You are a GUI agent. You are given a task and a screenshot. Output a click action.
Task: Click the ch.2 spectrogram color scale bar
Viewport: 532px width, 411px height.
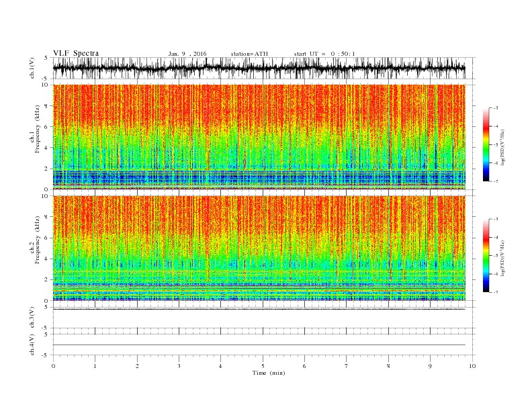coord(486,255)
